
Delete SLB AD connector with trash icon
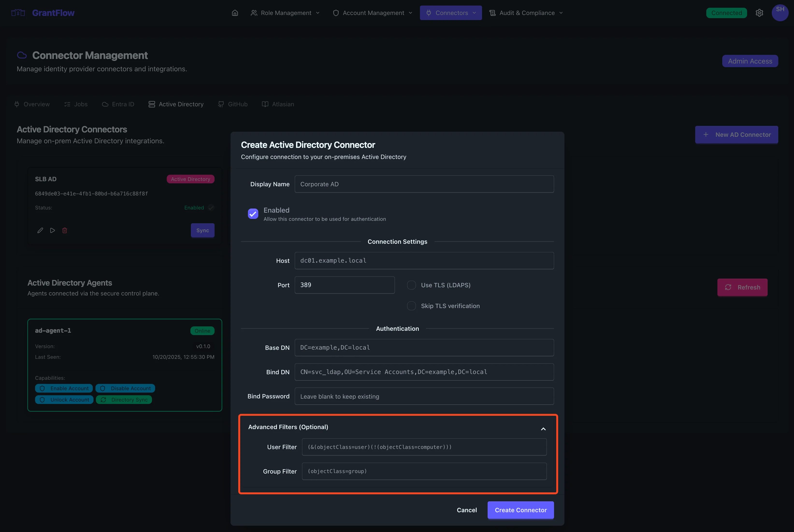(x=65, y=230)
